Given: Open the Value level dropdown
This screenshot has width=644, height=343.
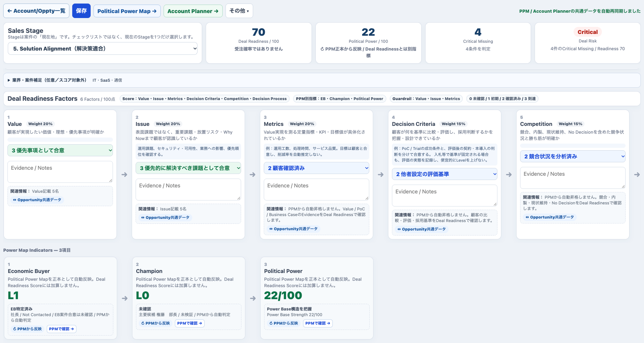Looking at the screenshot, I should [60, 150].
